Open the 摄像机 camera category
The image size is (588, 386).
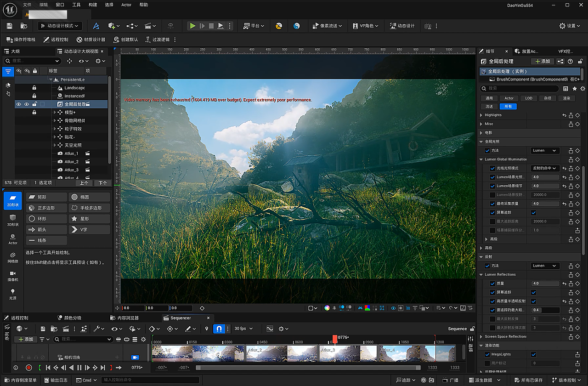pyautogui.click(x=13, y=276)
